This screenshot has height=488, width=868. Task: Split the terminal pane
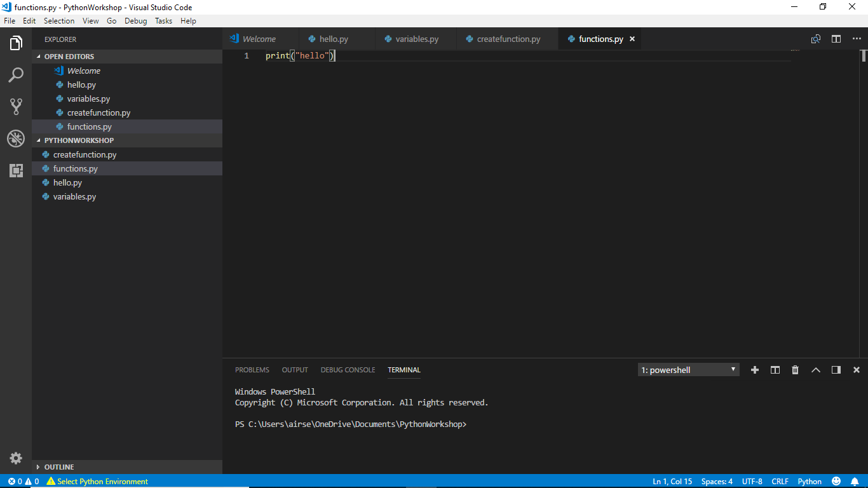pyautogui.click(x=775, y=370)
